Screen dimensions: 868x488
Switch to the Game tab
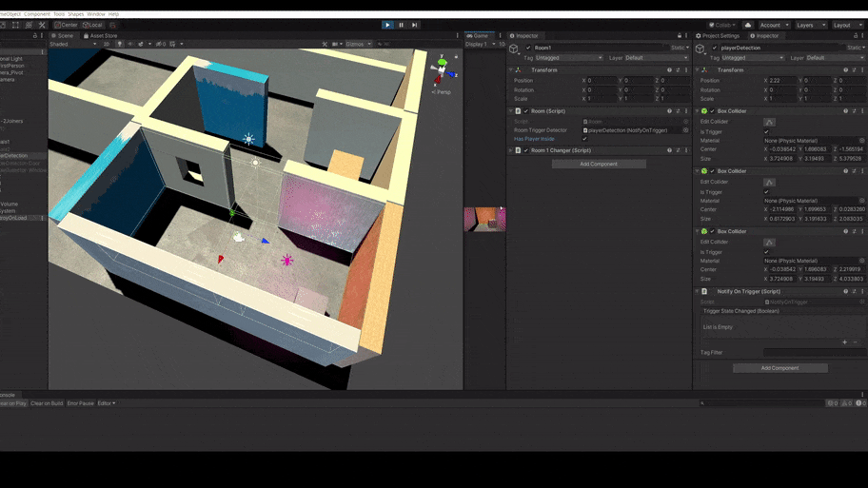click(x=479, y=35)
